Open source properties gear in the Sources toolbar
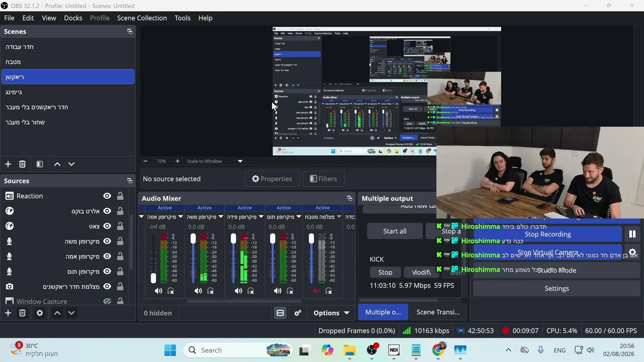 click(40, 313)
